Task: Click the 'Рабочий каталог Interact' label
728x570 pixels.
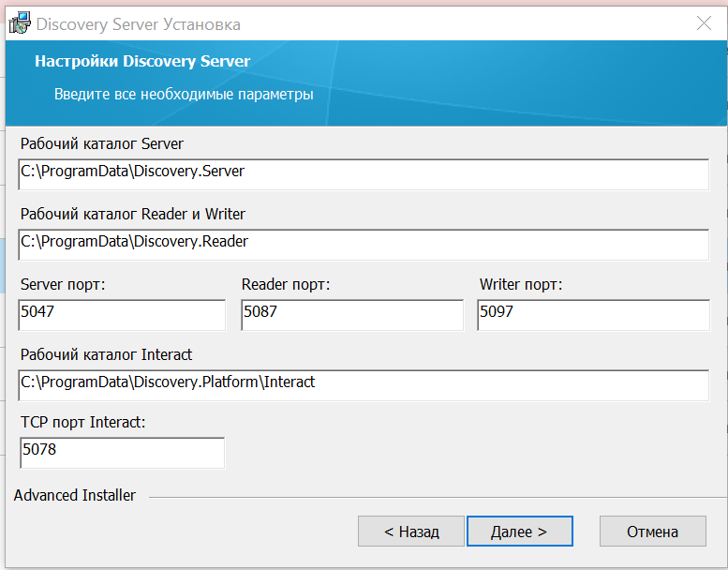Action: pos(106,354)
